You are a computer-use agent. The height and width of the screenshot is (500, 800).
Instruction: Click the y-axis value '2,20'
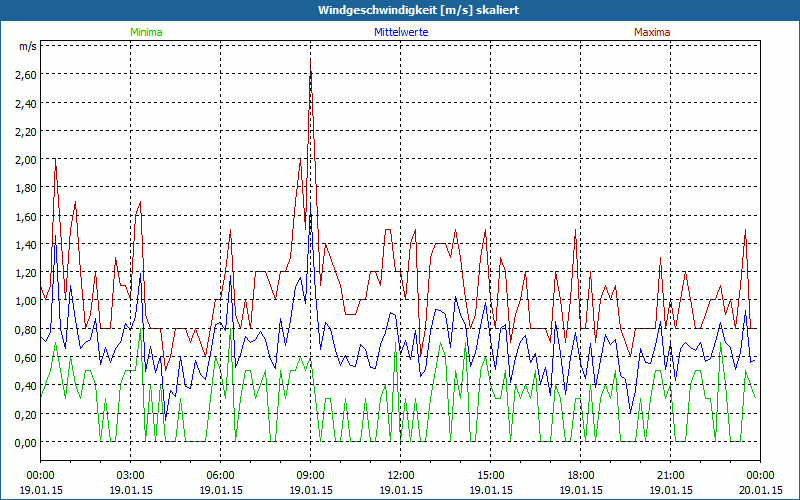[x=27, y=132]
